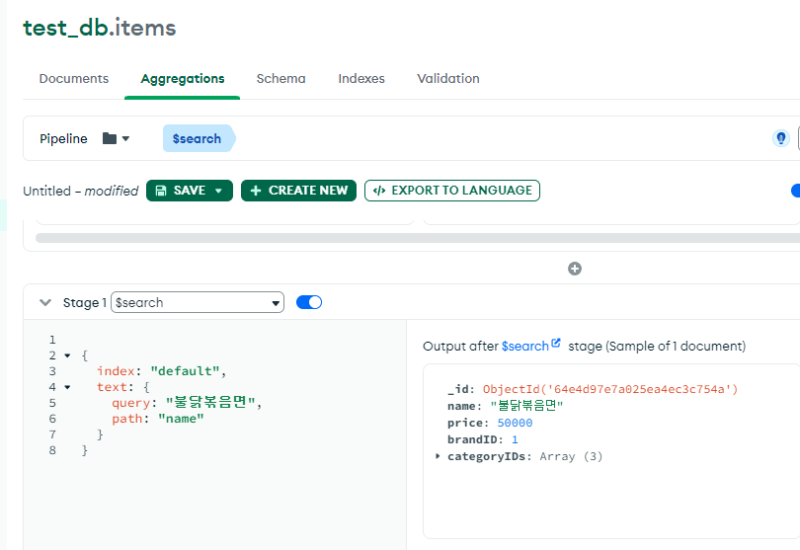The image size is (800, 550).
Task: Click the $search stage chip in the pipeline
Action: coord(197,139)
